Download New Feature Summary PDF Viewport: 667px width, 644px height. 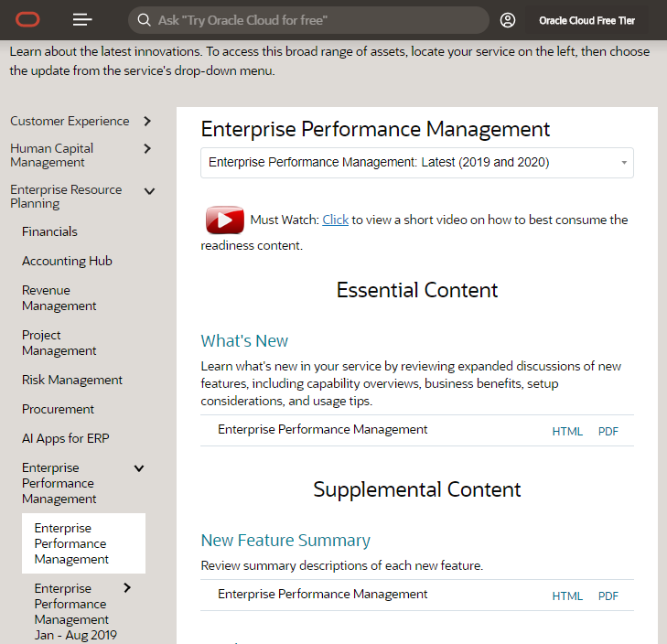click(608, 596)
